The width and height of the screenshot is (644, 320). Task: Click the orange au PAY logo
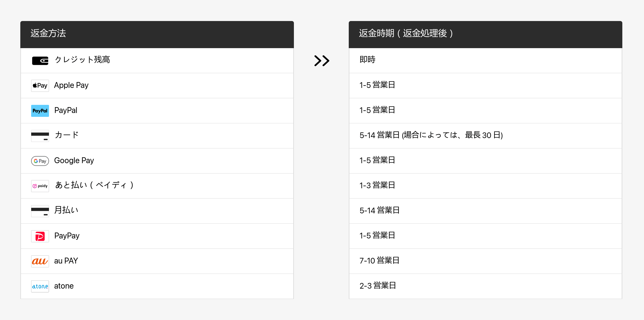pyautogui.click(x=40, y=261)
